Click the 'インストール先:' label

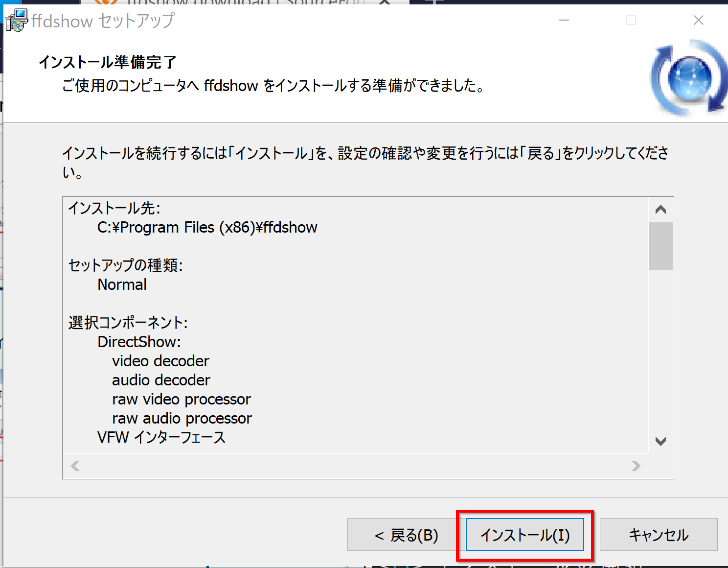pos(114,208)
